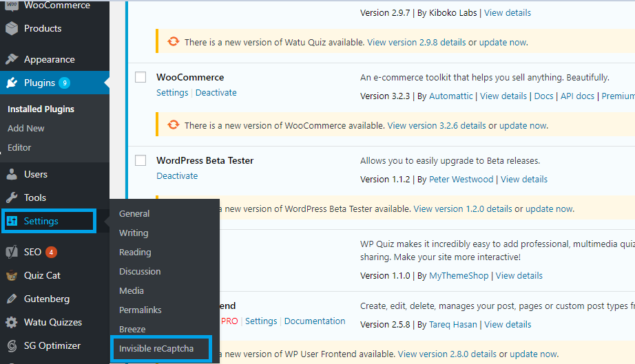Viewport: 635px width, 364px height.
Task: Open the Gutenberg menu in sidebar
Action: pos(46,299)
